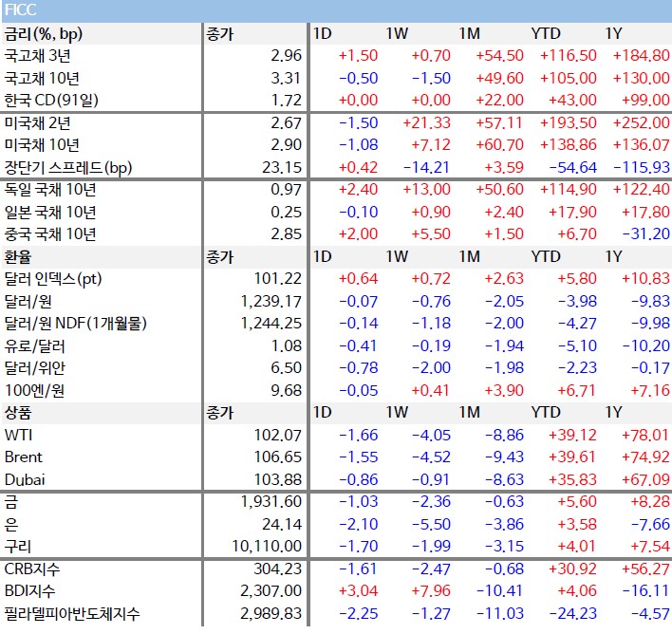672x634 pixels.
Task: Click the WTI row label
Action: (18, 435)
